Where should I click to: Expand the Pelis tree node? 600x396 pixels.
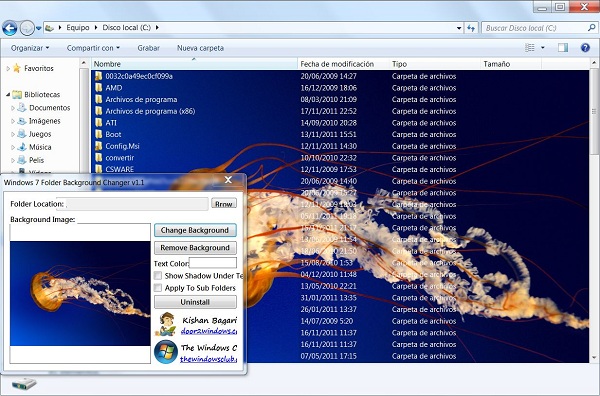click(13, 160)
